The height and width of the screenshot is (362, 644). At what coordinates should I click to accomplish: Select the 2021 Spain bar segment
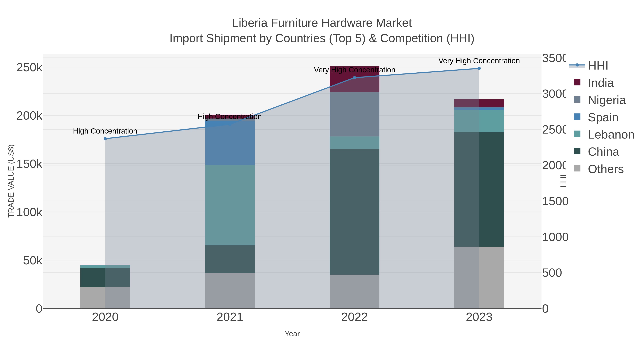(x=230, y=143)
